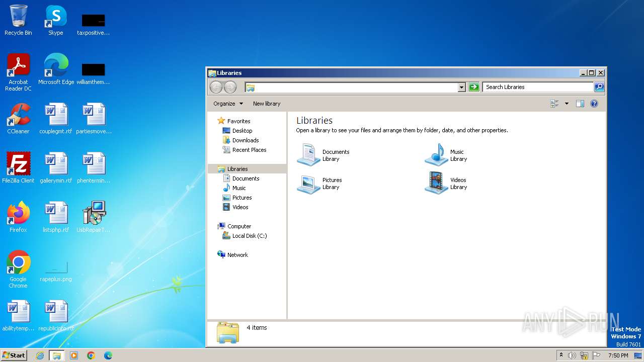The height and width of the screenshot is (362, 644).
Task: Click the green Go arrow beside address bar
Action: coord(473,87)
